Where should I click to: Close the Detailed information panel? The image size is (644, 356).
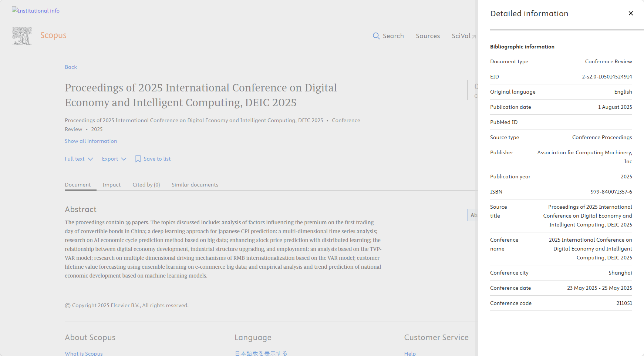(631, 13)
